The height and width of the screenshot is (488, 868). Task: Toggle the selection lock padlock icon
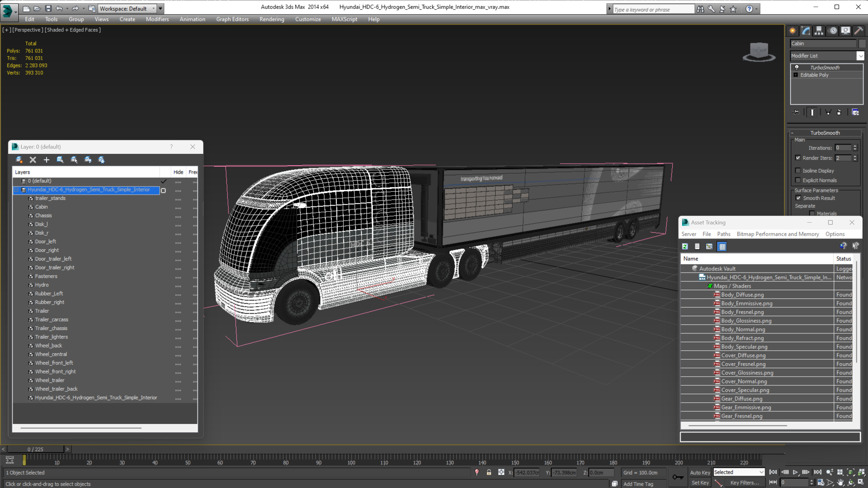click(x=489, y=472)
